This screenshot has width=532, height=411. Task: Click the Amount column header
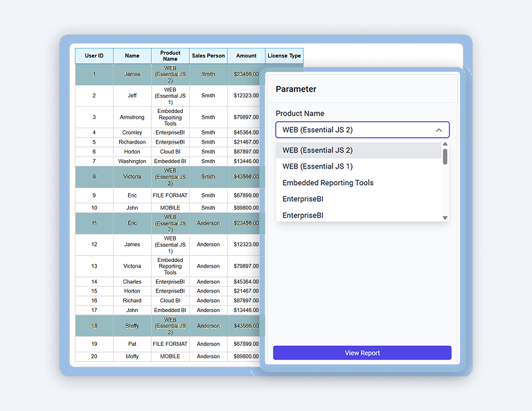[247, 55]
